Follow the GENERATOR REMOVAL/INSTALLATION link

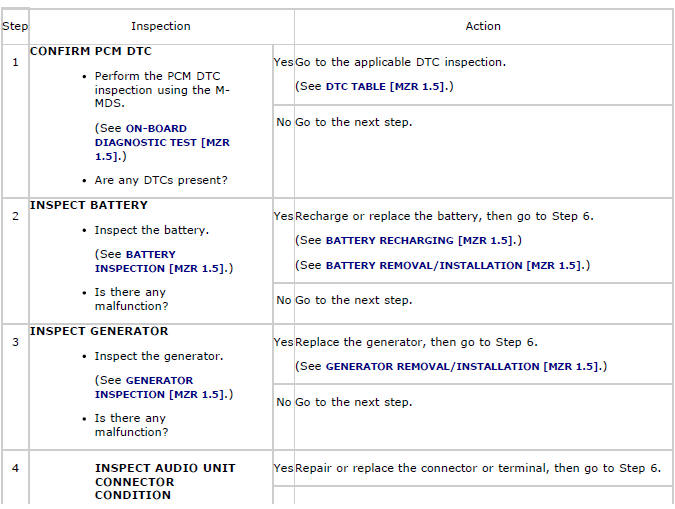click(x=463, y=367)
